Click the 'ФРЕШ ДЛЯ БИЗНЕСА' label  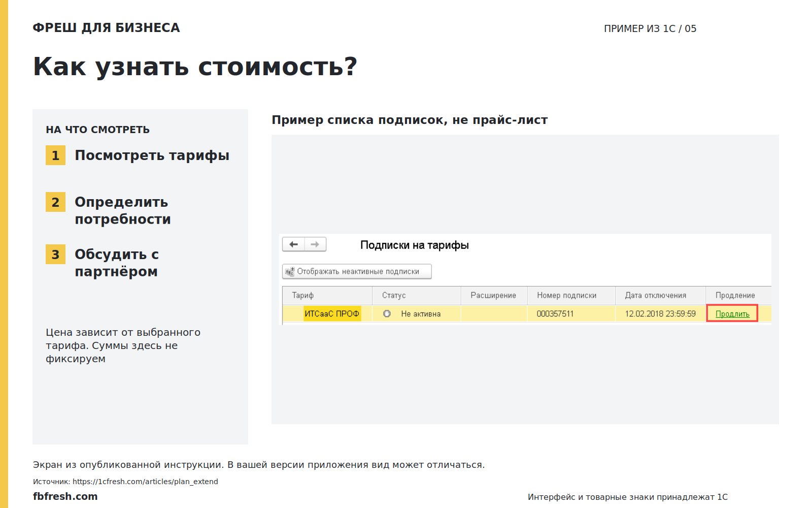pos(106,28)
